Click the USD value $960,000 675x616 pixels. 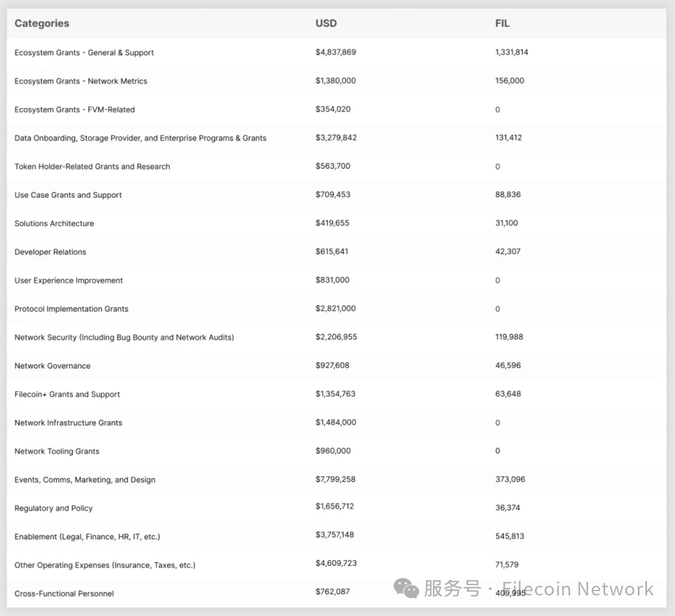[x=333, y=451]
